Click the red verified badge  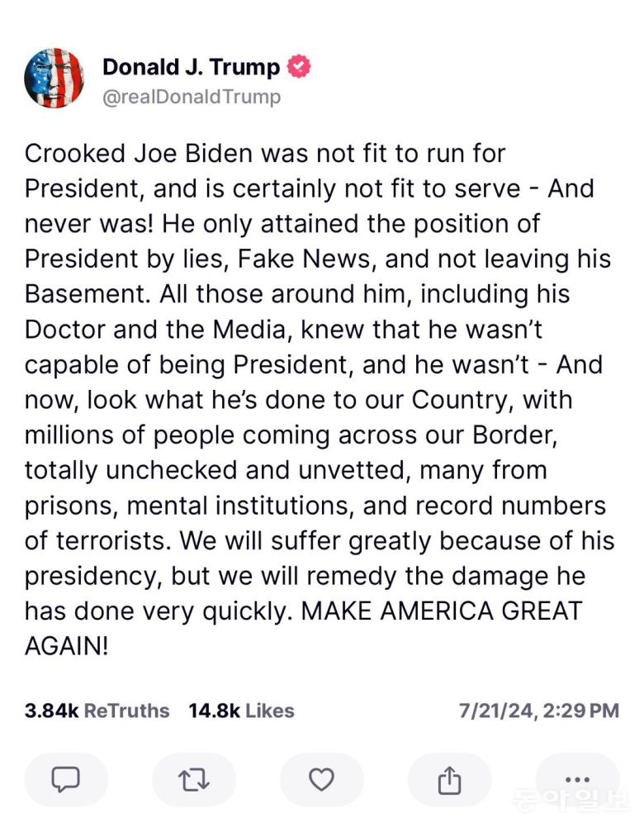(298, 68)
